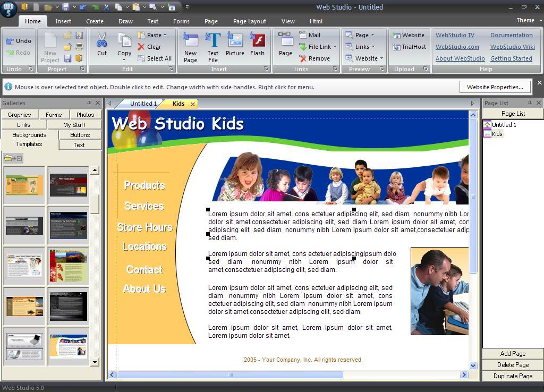Expand the Links dropdown in the Preview group
The image size is (544, 392).
[362, 47]
